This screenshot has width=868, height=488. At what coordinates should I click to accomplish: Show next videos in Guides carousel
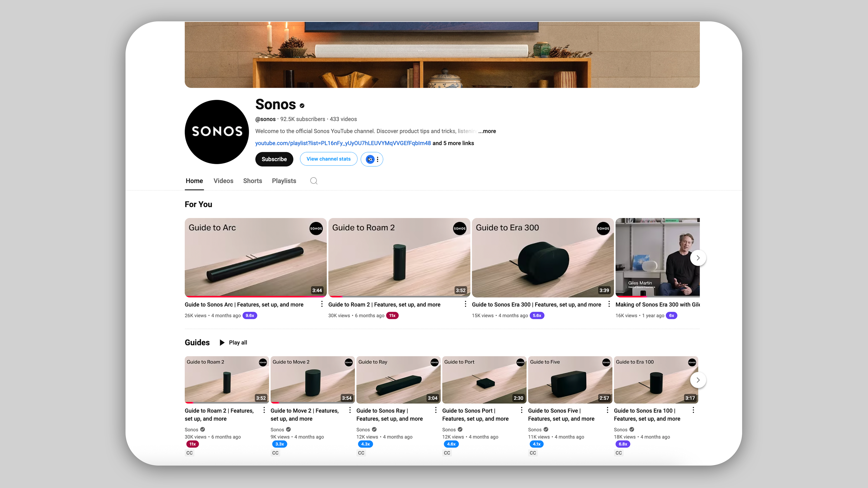698,380
